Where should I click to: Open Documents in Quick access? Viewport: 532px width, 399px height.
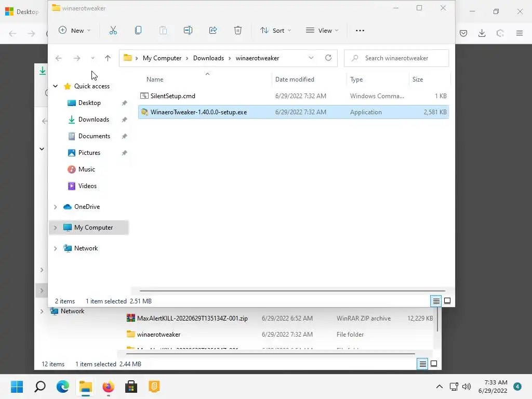point(94,136)
